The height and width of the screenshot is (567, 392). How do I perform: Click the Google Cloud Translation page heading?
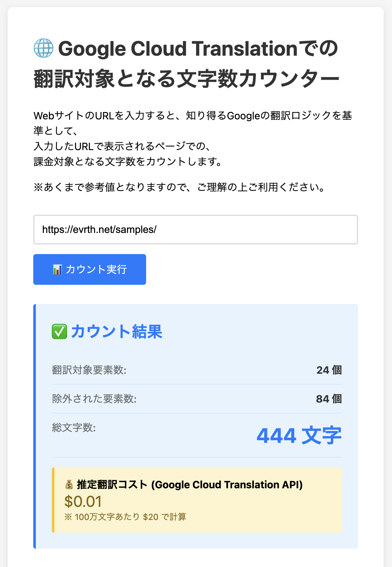186,63
